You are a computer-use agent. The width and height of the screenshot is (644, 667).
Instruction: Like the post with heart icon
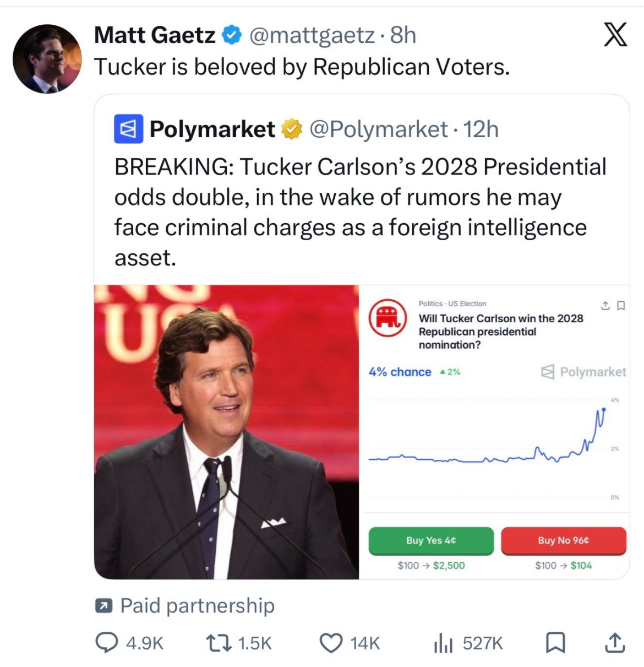pos(331,643)
